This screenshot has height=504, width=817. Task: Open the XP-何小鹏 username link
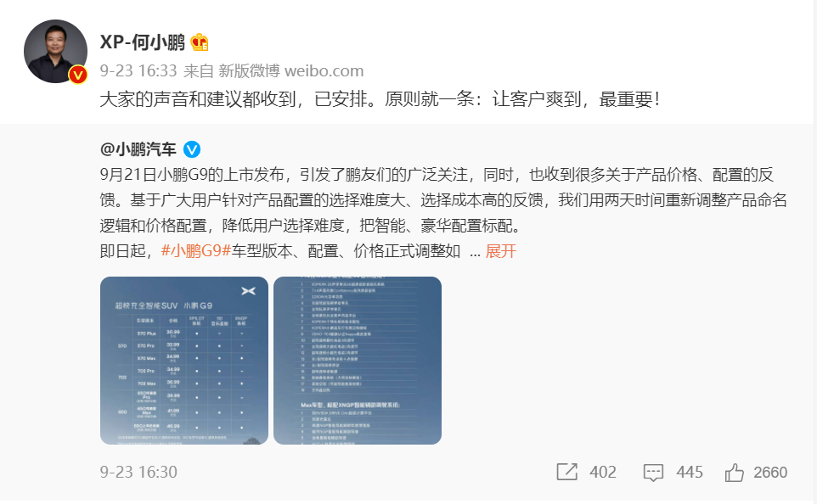click(142, 42)
